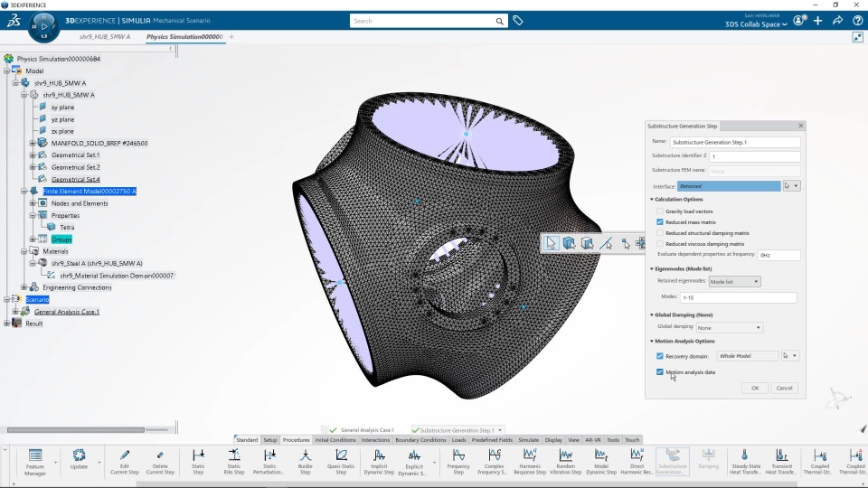
Task: Create a Buckle Step
Action: [306, 462]
